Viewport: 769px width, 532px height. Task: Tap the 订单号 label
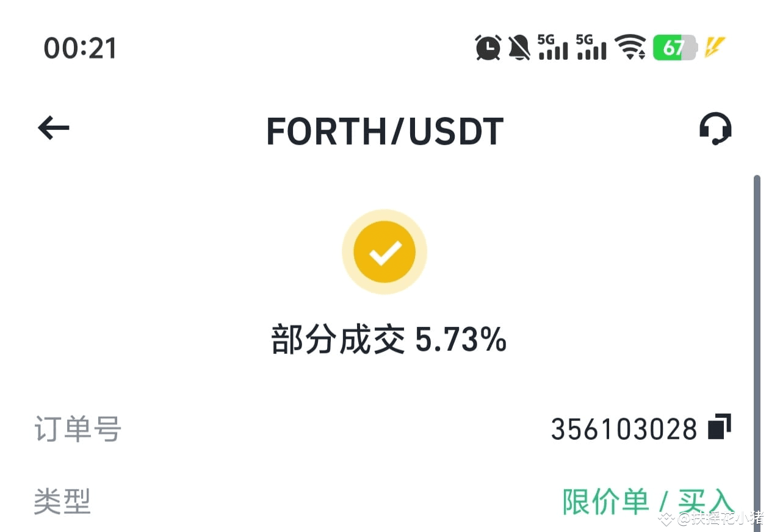click(x=78, y=429)
